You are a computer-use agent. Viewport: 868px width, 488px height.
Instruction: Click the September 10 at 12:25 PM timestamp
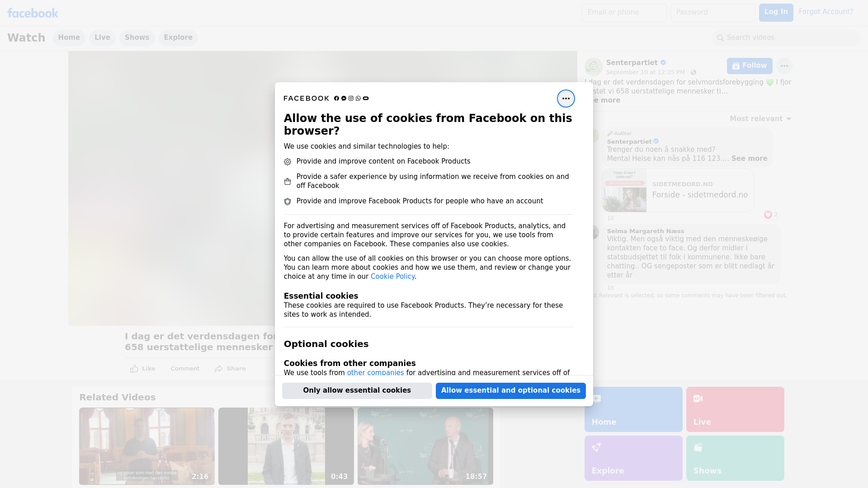(645, 72)
